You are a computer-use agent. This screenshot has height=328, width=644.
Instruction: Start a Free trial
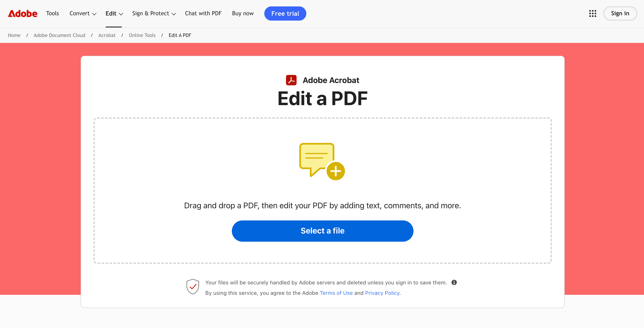point(285,13)
